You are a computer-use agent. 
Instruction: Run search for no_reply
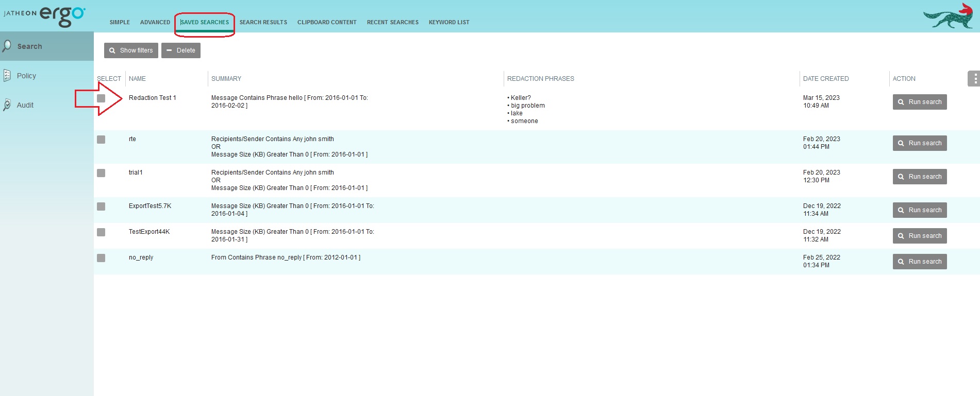pyautogui.click(x=920, y=262)
